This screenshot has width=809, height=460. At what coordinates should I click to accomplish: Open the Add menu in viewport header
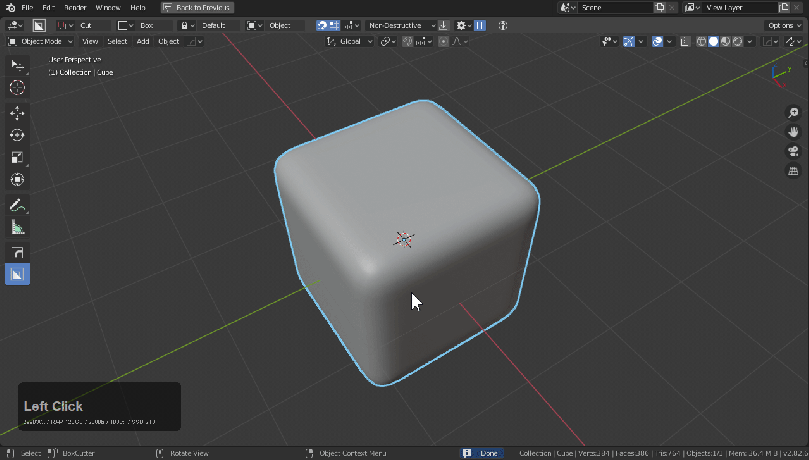tap(143, 42)
